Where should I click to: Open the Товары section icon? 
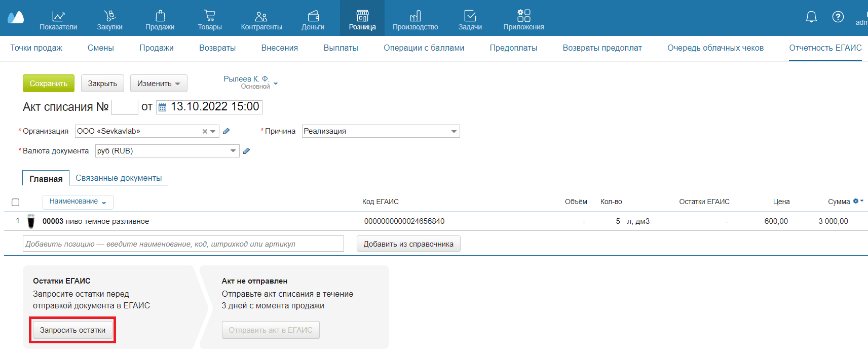[209, 16]
